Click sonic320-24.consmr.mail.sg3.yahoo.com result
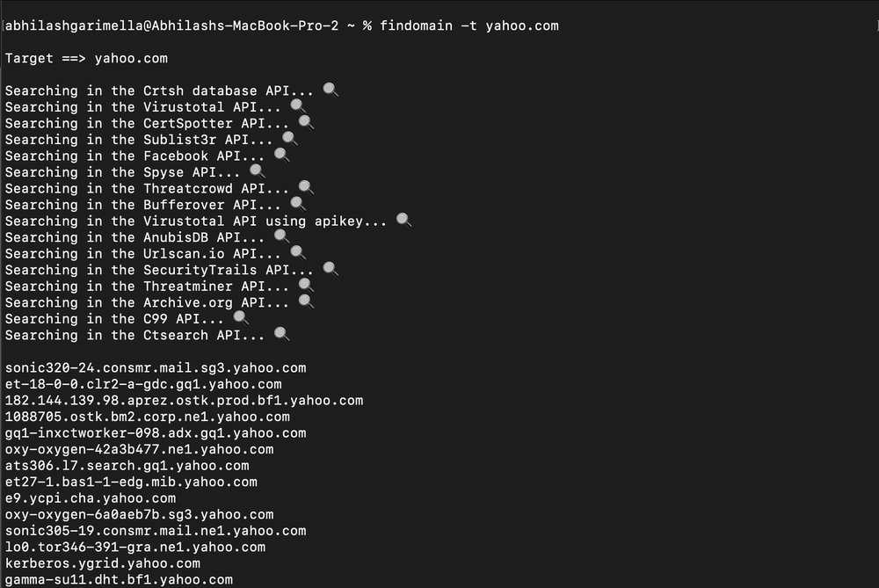 pyautogui.click(x=156, y=368)
